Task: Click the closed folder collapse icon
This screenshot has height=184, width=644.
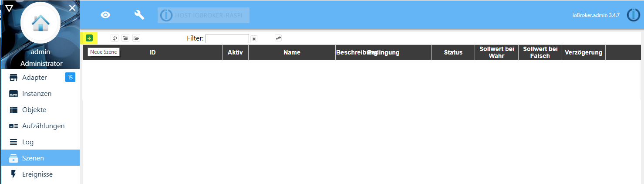Action: (x=125, y=38)
